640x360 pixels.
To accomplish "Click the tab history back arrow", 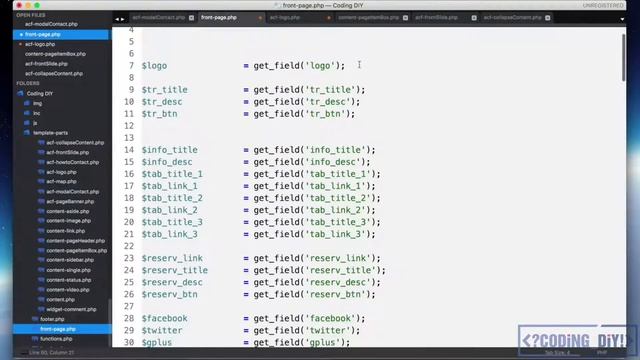I will (x=117, y=19).
